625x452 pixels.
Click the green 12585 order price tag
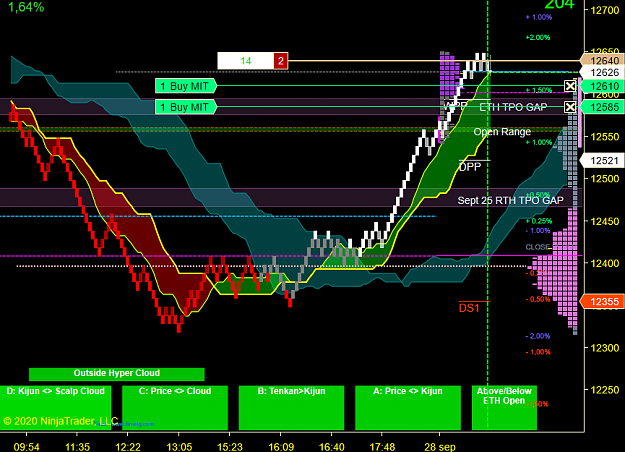point(602,107)
